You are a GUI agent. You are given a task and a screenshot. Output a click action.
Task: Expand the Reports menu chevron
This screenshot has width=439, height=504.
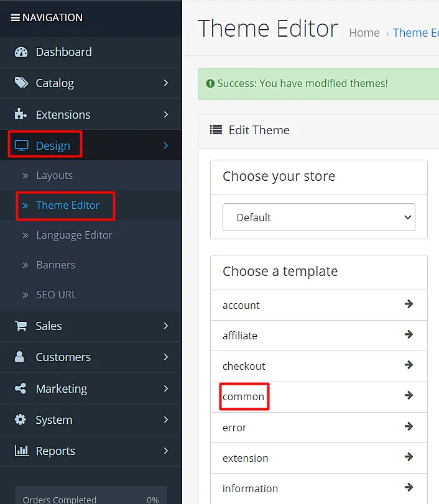tap(166, 451)
